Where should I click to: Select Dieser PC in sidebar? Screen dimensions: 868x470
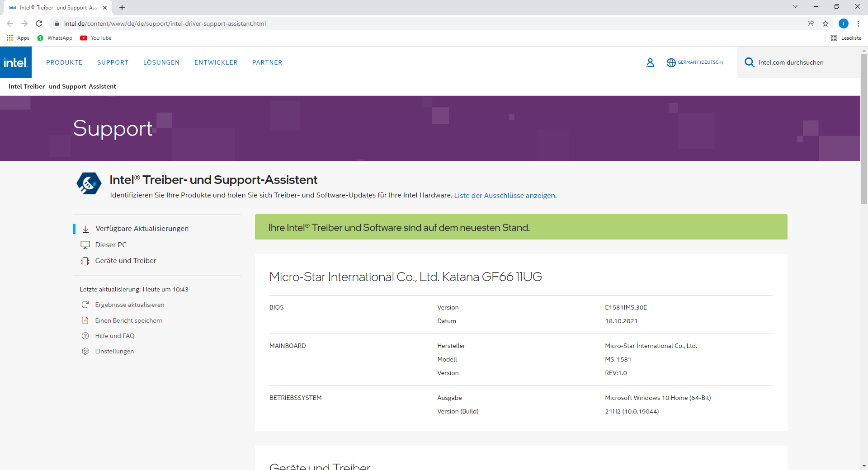pyautogui.click(x=111, y=245)
